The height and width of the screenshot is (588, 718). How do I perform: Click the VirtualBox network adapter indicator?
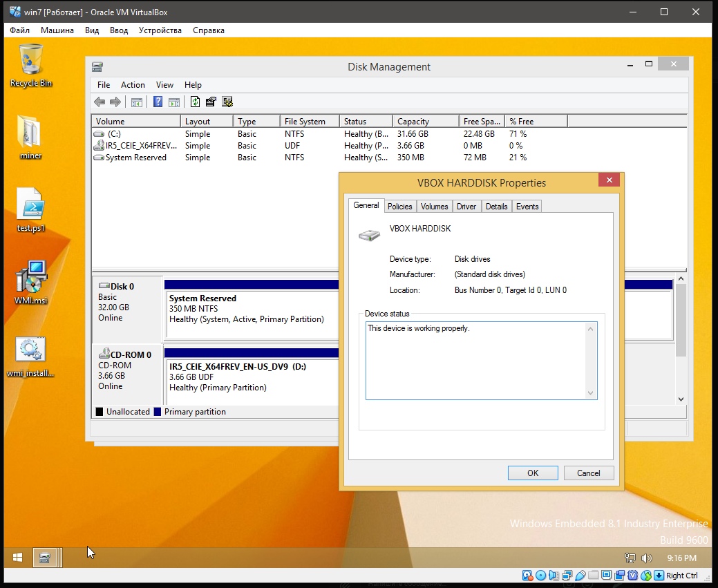tap(567, 576)
